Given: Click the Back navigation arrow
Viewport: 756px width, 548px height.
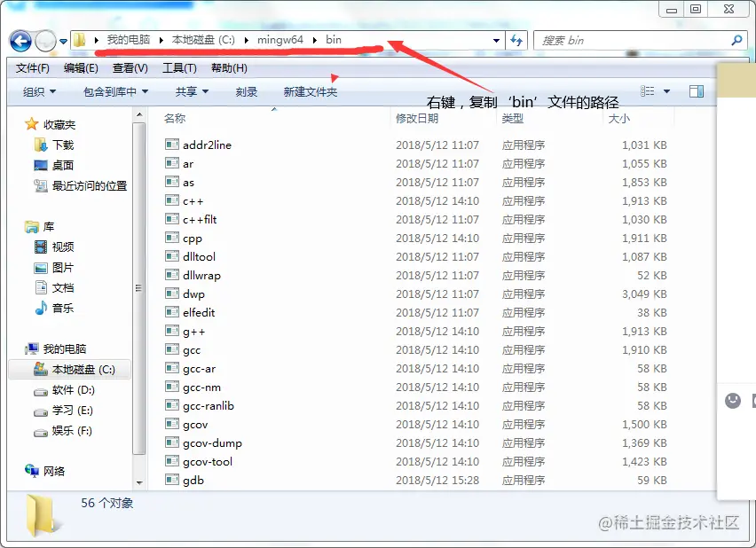Looking at the screenshot, I should pyautogui.click(x=20, y=40).
